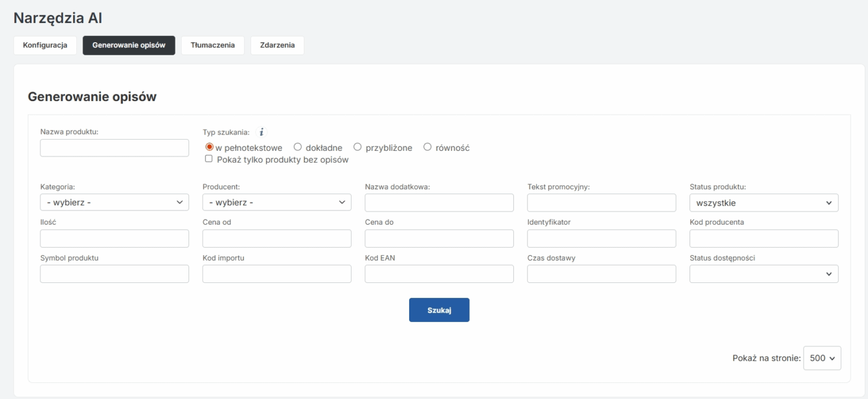Select the 'dokładne' search type
The height and width of the screenshot is (399, 868).
tap(298, 148)
